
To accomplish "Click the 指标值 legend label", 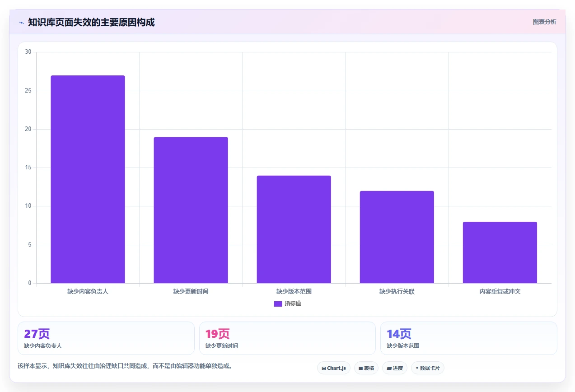I will click(293, 303).
